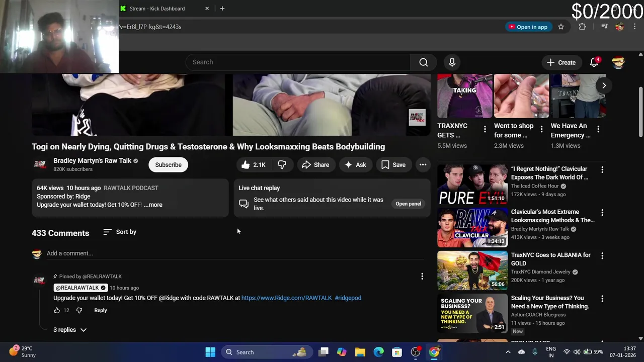
Task: Focus the YouTube search field
Action: point(298,62)
